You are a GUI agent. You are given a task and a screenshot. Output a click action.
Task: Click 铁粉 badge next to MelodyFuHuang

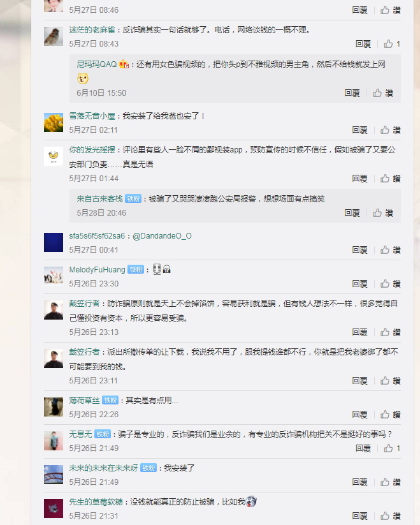pos(136,270)
